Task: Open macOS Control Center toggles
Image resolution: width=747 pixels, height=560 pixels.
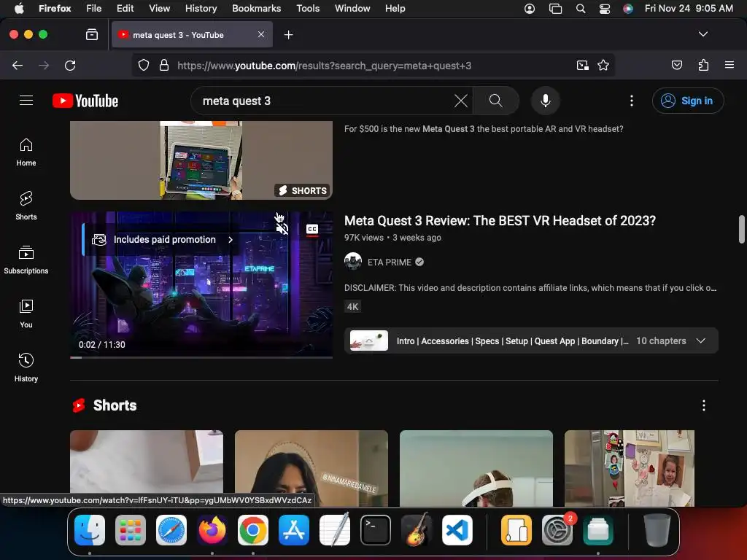Action: click(605, 9)
